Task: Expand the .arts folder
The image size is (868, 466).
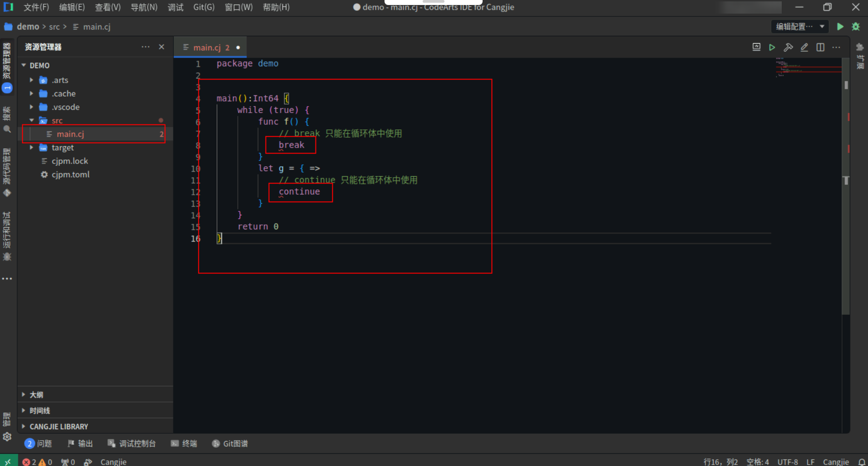Action: click(31, 80)
